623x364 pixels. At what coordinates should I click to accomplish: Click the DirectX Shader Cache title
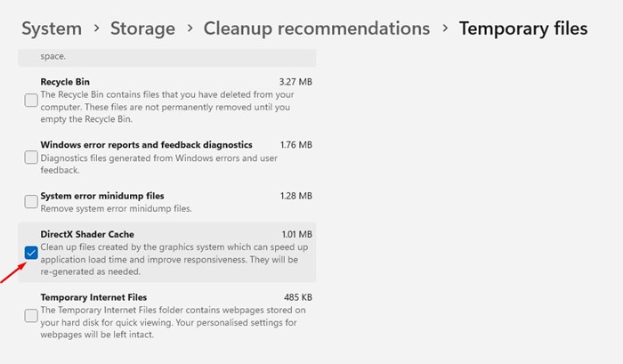87,234
